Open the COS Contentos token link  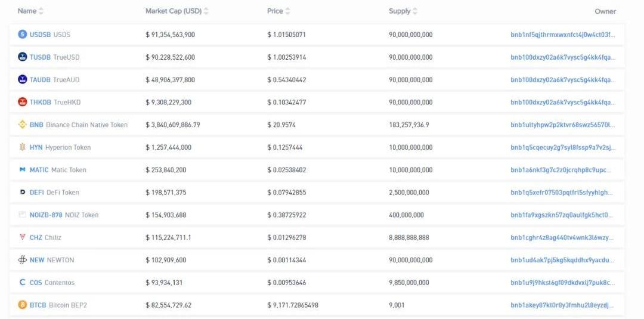pos(36,283)
